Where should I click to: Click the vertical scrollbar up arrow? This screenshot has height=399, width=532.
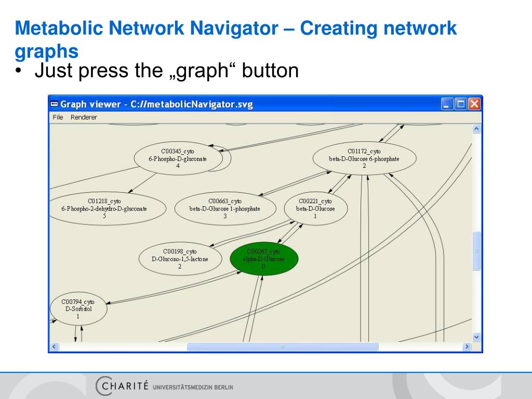(476, 129)
